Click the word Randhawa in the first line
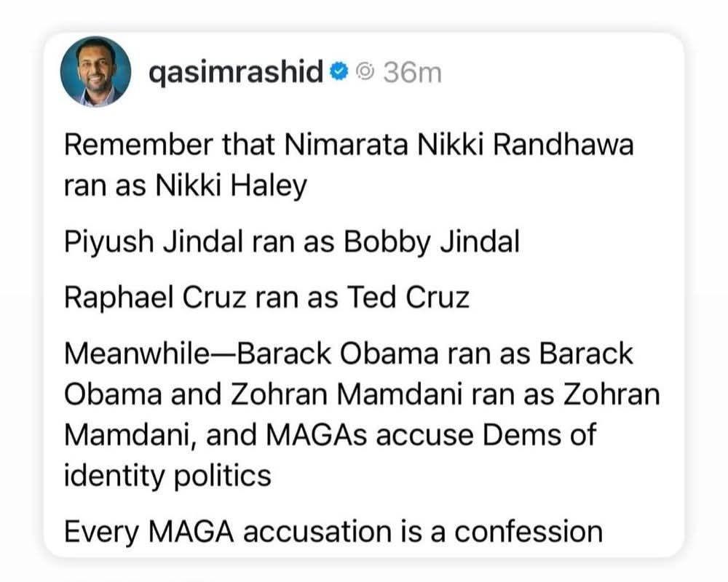 tap(563, 144)
